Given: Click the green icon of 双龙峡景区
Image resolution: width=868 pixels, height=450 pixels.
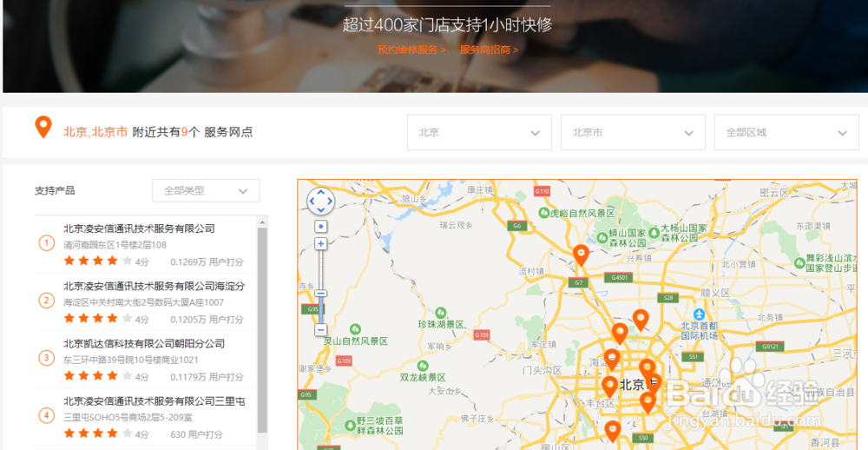Looking at the screenshot, I should click(423, 366).
